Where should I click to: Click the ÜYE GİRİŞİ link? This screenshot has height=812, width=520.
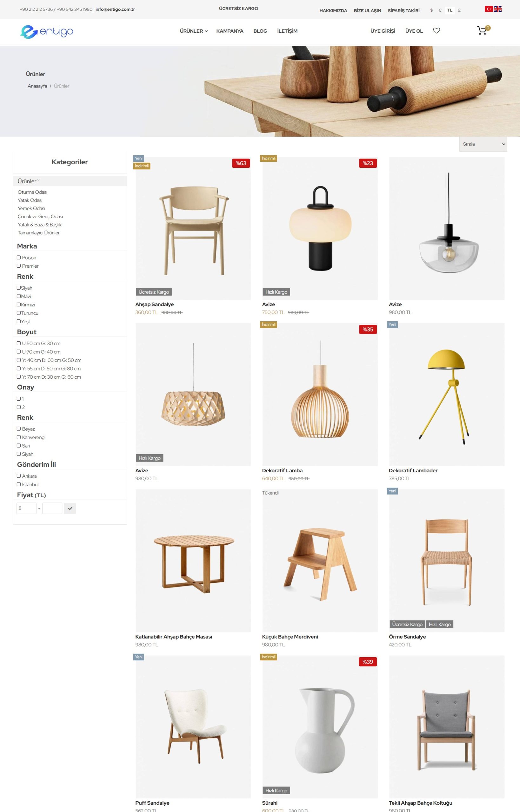[383, 31]
